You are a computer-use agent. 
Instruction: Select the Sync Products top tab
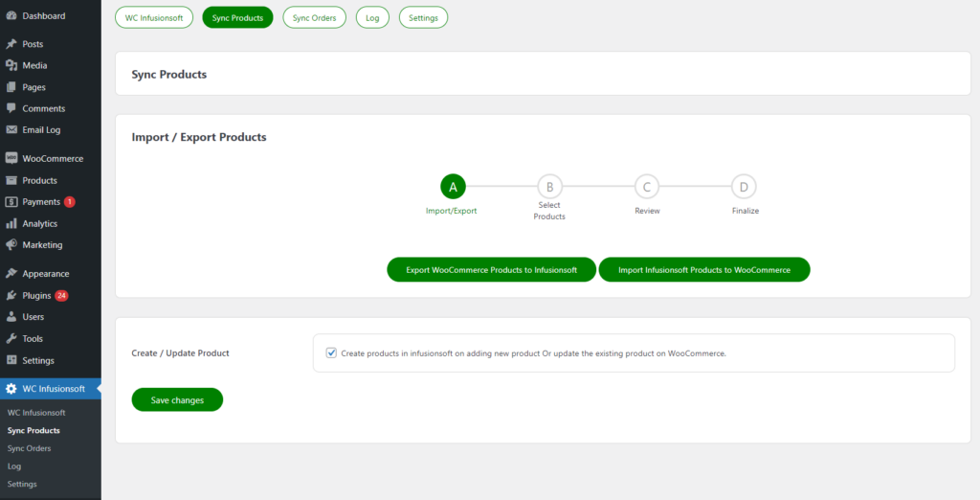pyautogui.click(x=237, y=17)
